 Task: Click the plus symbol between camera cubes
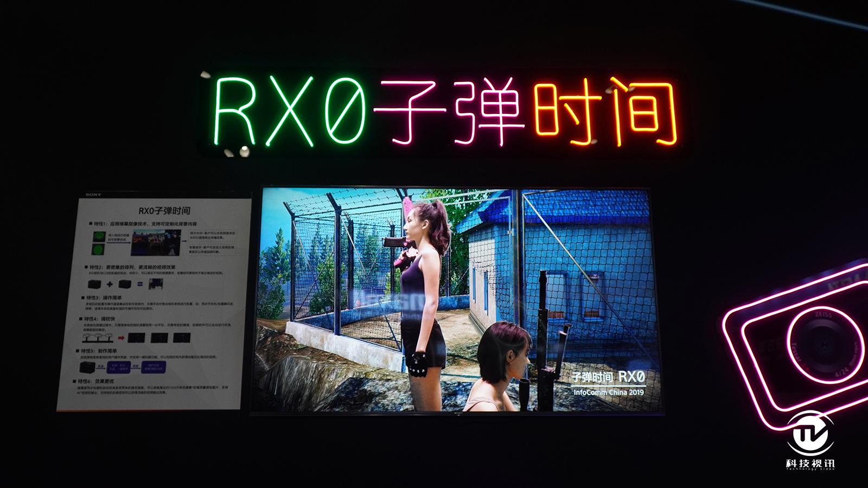[x=110, y=284]
